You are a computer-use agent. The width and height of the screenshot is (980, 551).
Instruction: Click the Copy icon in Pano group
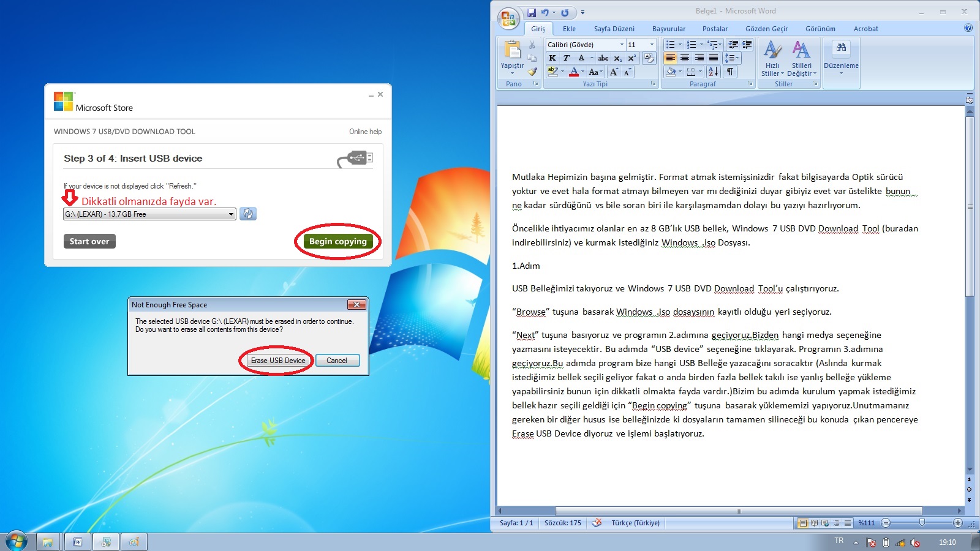pos(532,58)
